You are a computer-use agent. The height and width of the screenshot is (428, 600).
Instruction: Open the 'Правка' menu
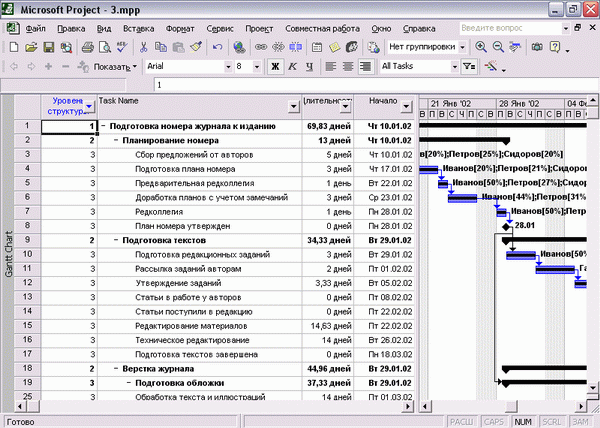coord(71,29)
